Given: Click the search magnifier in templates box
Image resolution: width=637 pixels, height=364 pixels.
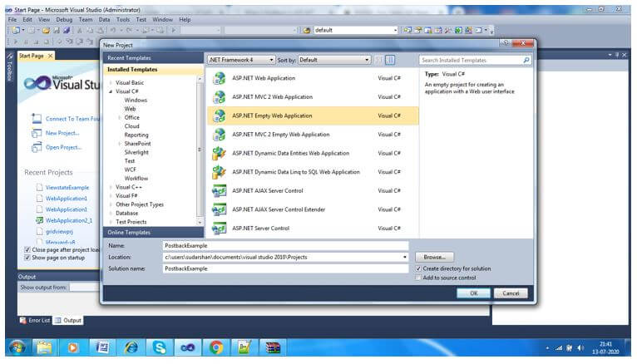Looking at the screenshot, I should (526, 60).
